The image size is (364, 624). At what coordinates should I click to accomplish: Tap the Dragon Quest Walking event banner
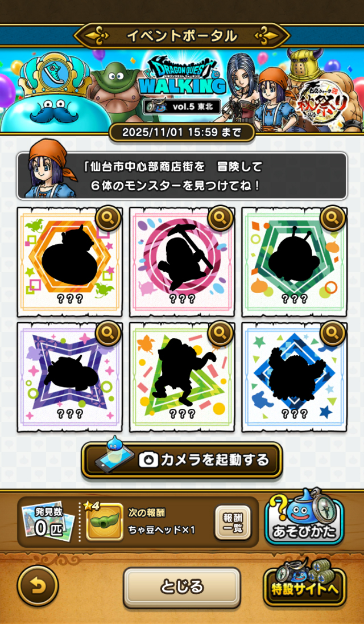(x=182, y=91)
